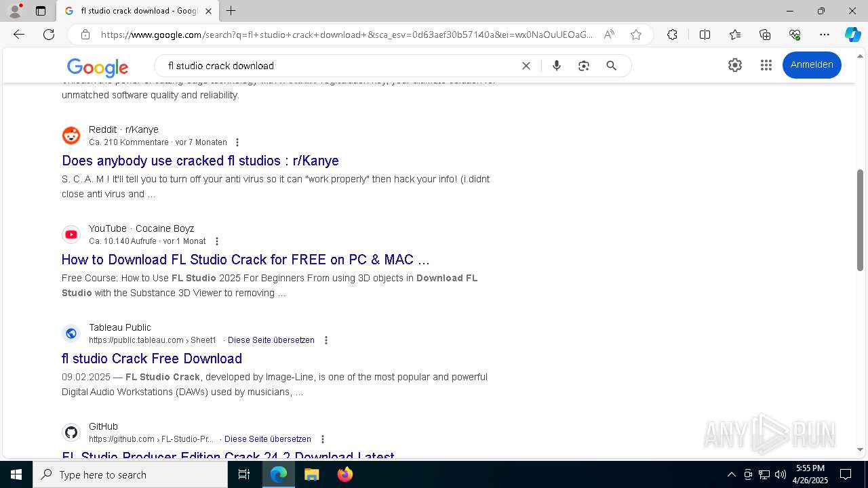The height and width of the screenshot is (488, 868).
Task: Clear the search query text
Action: point(526,66)
